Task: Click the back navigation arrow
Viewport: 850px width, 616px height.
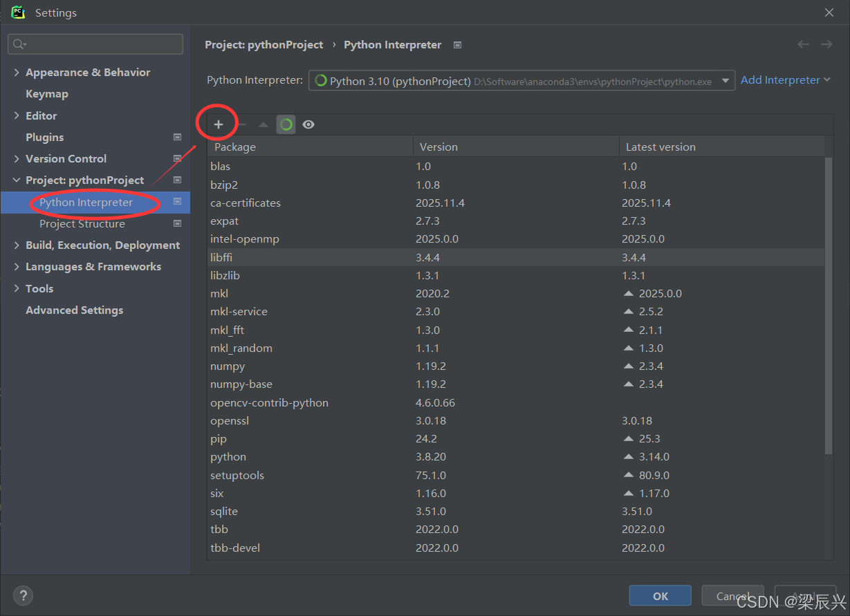Action: coord(803,44)
